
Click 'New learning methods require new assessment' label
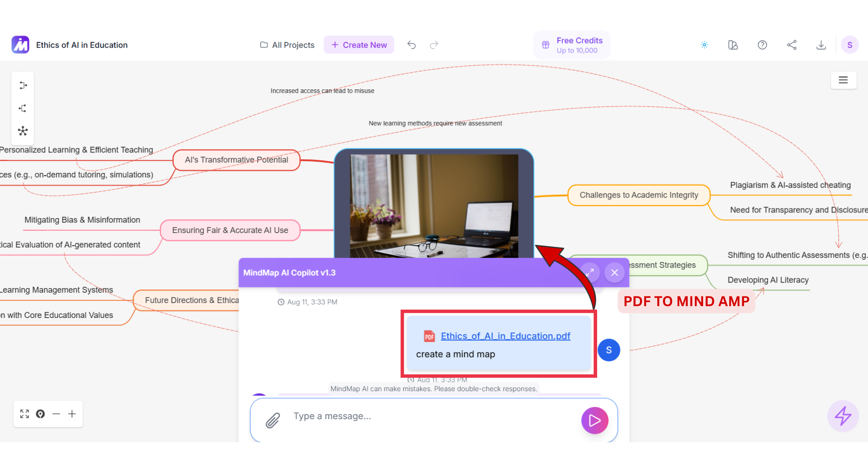[435, 124]
